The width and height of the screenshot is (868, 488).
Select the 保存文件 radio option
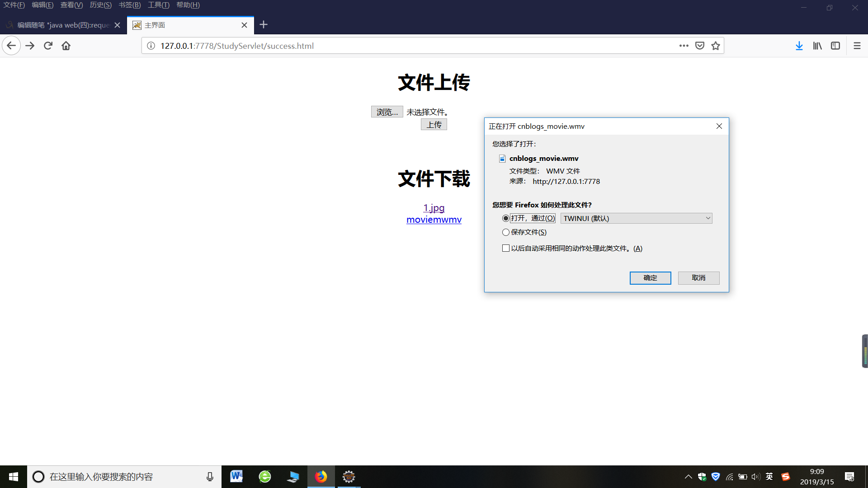click(506, 232)
